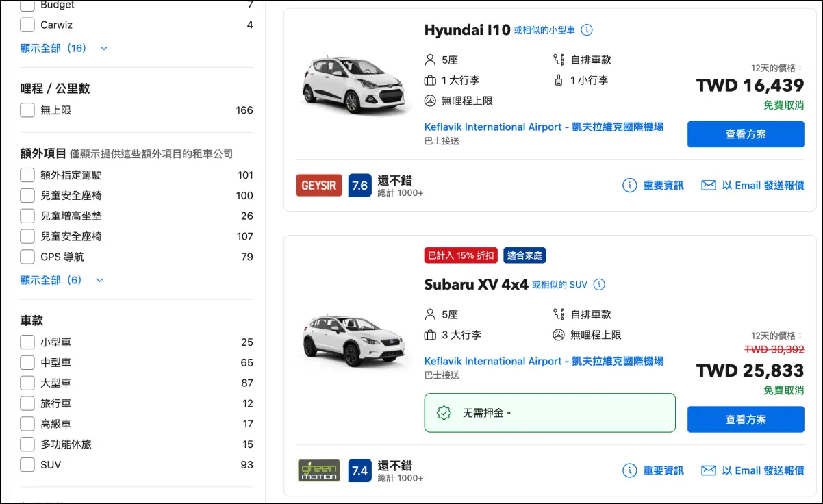This screenshot has height=504, width=823.
Task: Click 重要資訊 info icon in Subaru card
Action: tap(629, 470)
